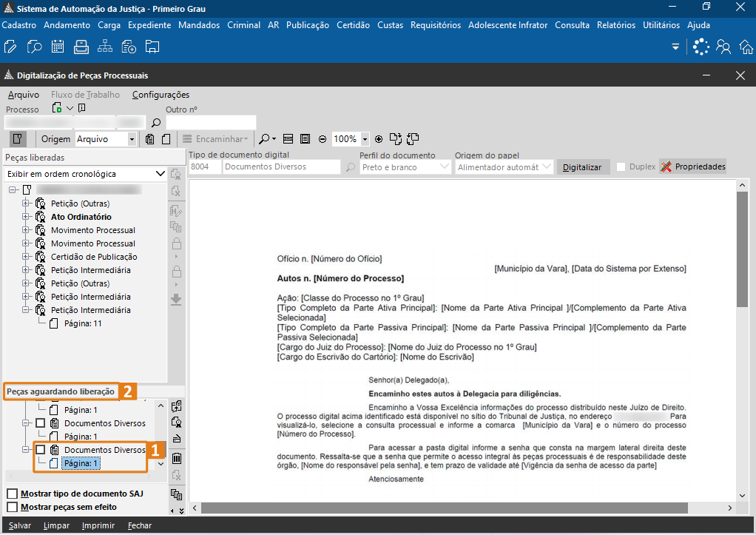Screen dimensions: 756x535
Task: Open the Exibir em ordem cronológica dropdown
Action: 161,174
